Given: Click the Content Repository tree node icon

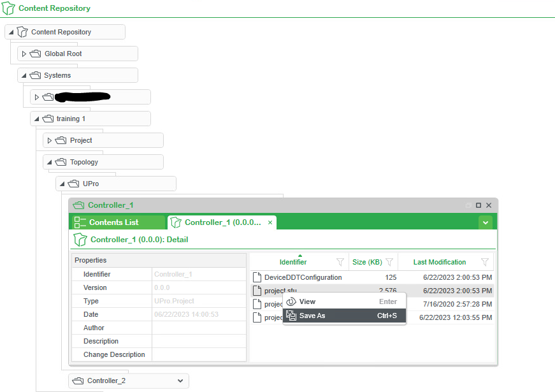Looking at the screenshot, I should (x=22, y=32).
